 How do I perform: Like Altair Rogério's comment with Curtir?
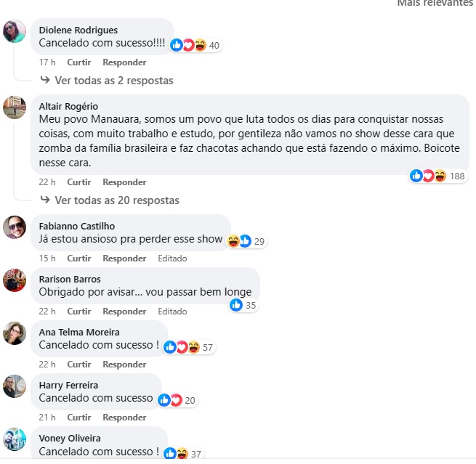click(x=79, y=182)
